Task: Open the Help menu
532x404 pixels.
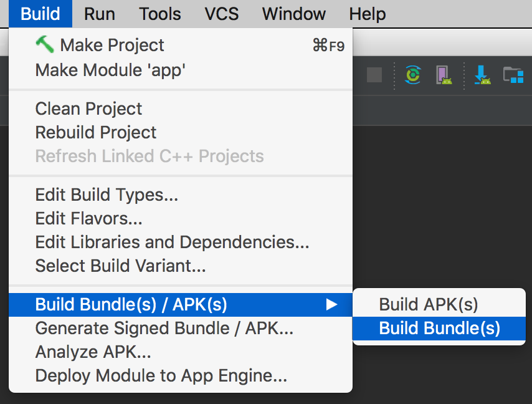Action: (367, 14)
